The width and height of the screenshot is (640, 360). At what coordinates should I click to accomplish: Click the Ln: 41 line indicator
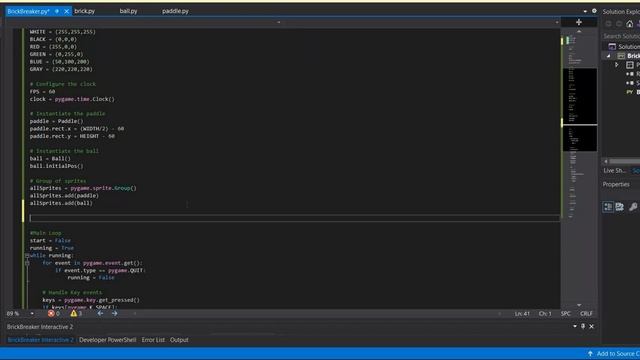[x=522, y=313]
